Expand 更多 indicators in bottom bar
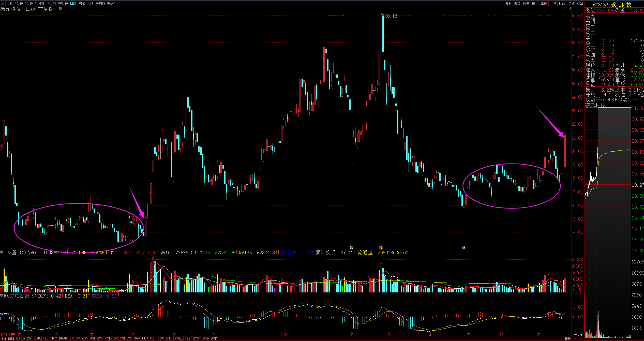This screenshot has height=341, width=644. [x=206, y=338]
